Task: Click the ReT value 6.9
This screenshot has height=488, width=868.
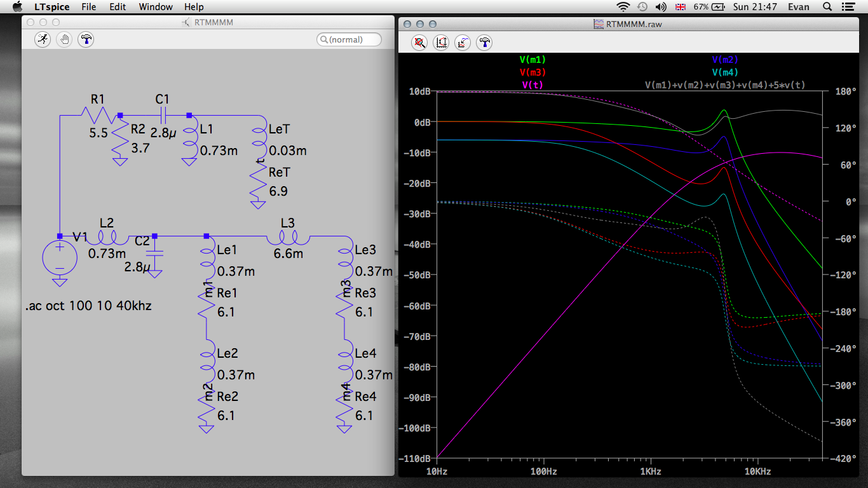Action: 278,191
